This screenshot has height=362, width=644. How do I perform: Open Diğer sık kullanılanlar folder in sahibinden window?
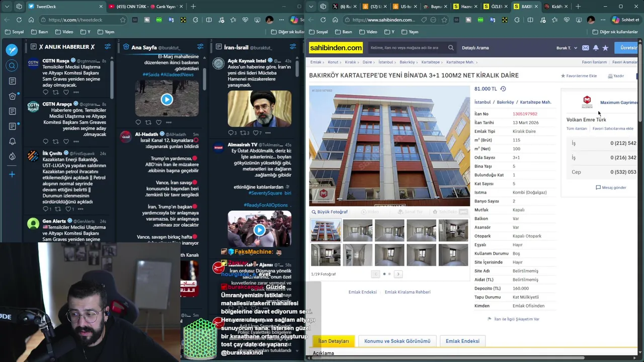(x=615, y=32)
